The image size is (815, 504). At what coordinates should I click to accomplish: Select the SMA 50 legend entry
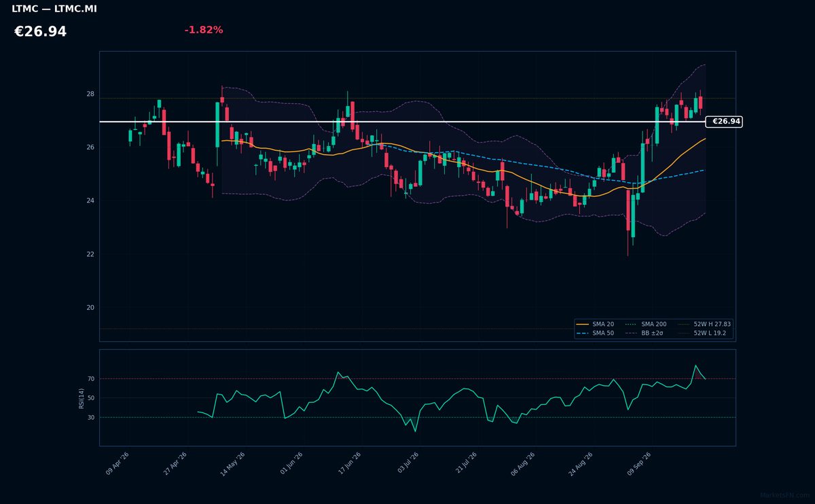pyautogui.click(x=596, y=334)
